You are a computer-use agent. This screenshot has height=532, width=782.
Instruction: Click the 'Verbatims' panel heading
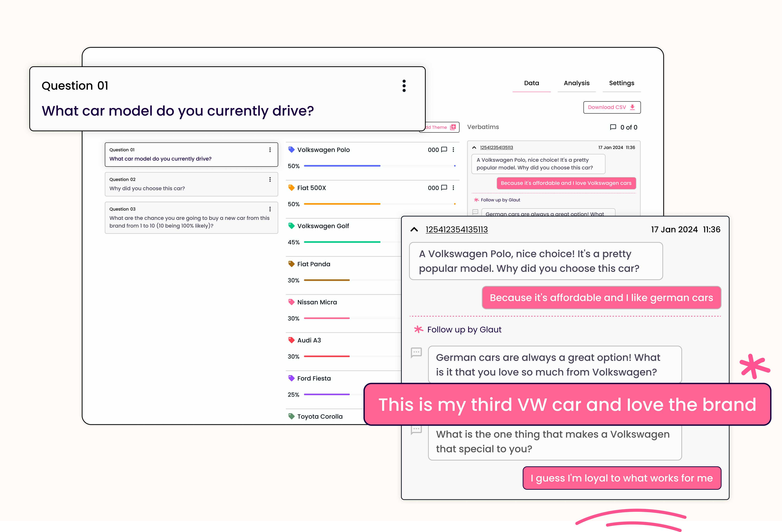483,127
